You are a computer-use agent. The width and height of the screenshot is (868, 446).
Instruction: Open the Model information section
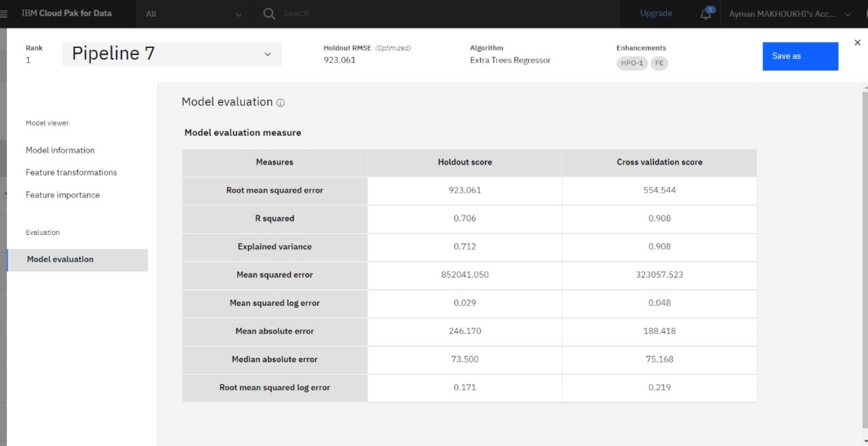coord(60,150)
